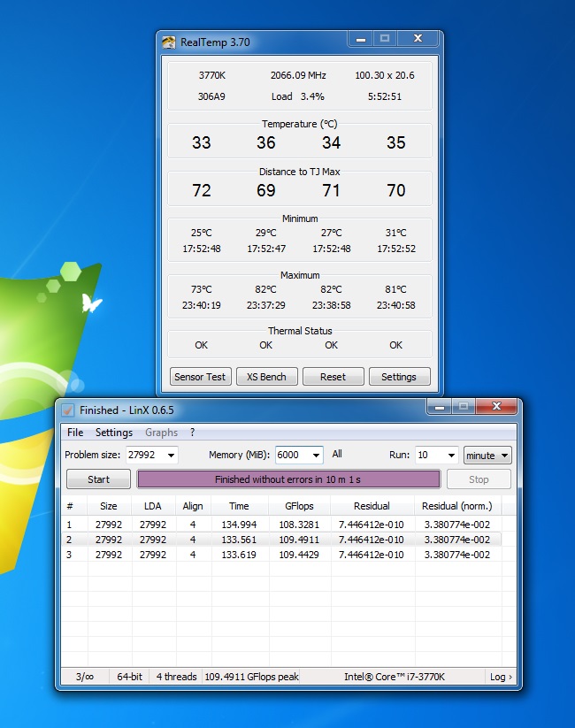
Task: Open the minute unit dropdown
Action: (x=487, y=455)
